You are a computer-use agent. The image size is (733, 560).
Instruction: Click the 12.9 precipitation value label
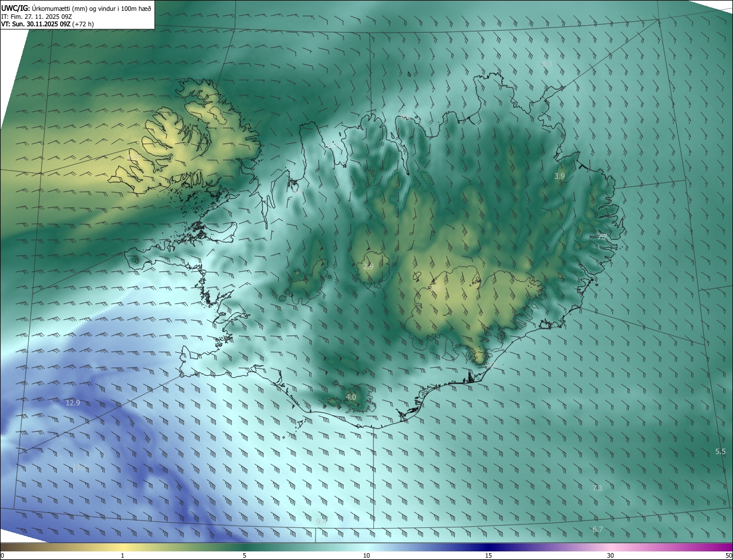73,403
